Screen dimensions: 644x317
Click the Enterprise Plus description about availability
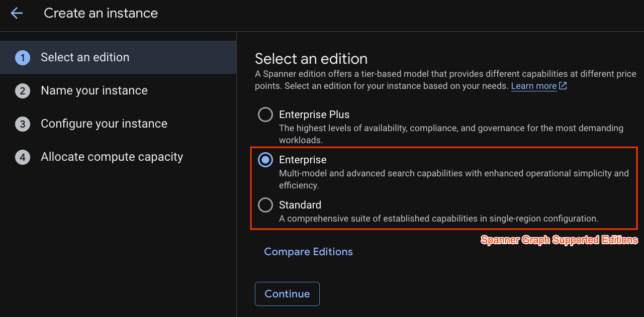pos(451,134)
